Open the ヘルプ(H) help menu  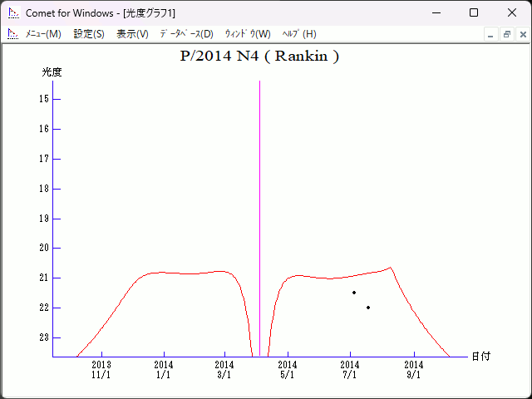(x=299, y=34)
